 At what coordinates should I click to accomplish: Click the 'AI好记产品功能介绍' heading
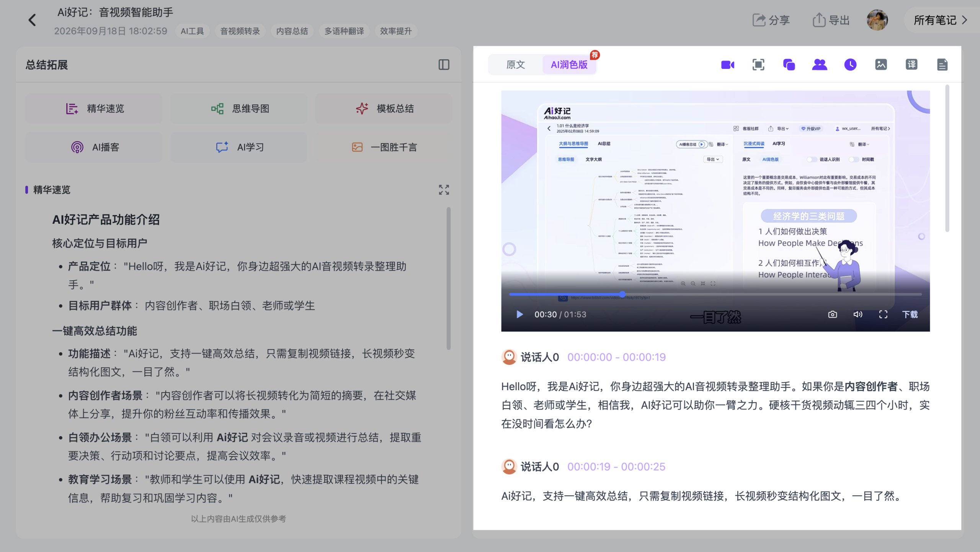106,220
